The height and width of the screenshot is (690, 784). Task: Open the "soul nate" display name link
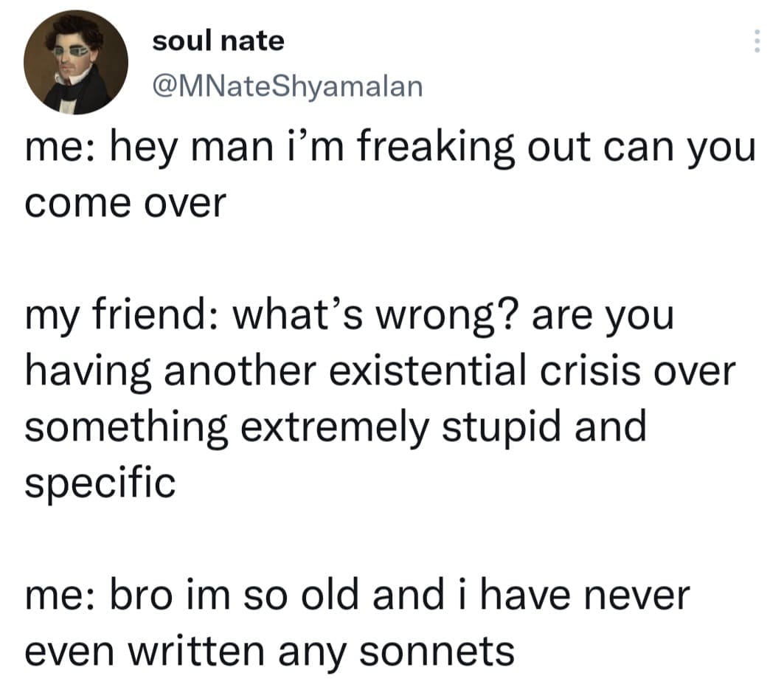click(x=218, y=41)
